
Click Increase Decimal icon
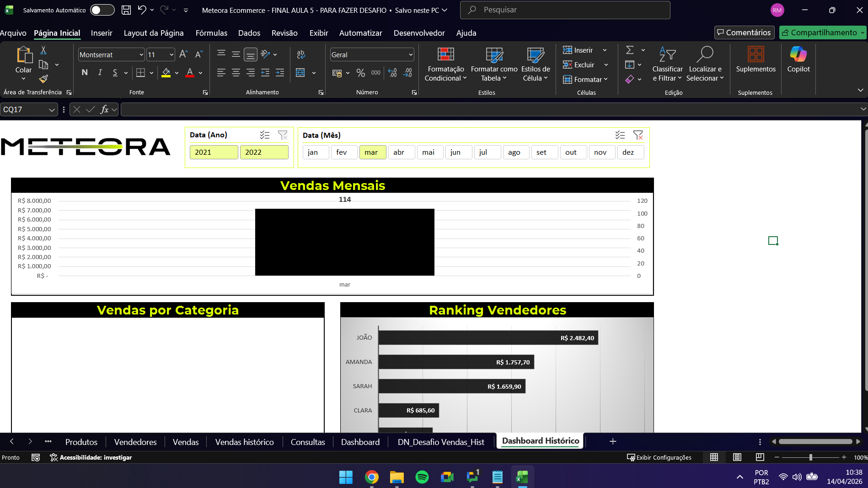click(x=392, y=73)
